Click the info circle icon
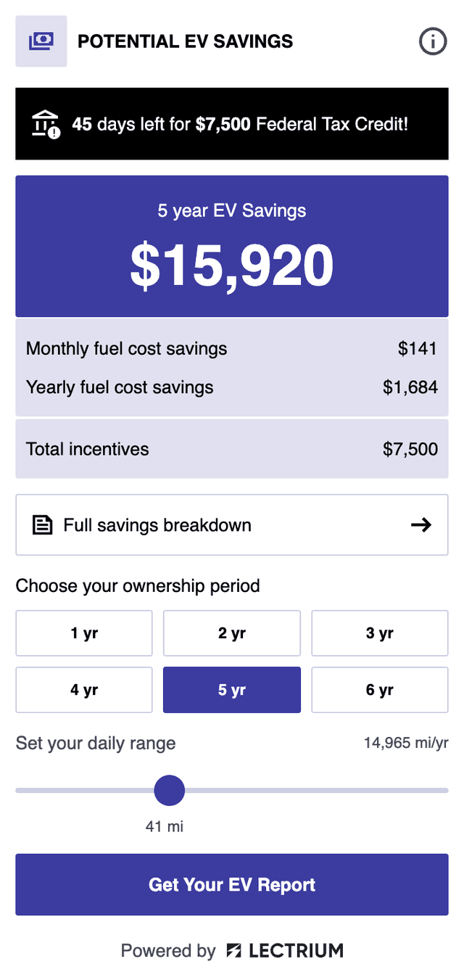The width and height of the screenshot is (464, 980). coord(433,41)
